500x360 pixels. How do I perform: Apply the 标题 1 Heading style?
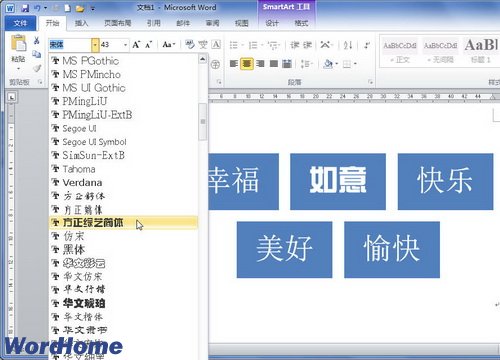[x=480, y=52]
